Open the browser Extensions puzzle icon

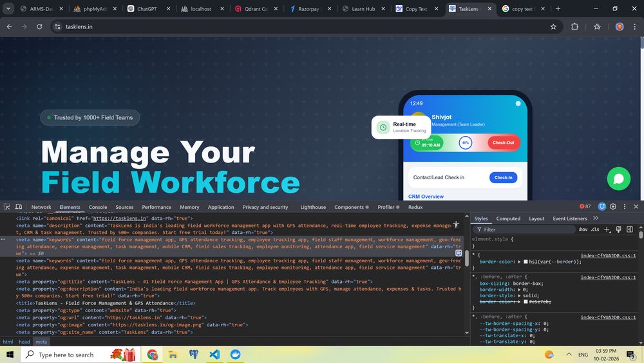click(574, 26)
